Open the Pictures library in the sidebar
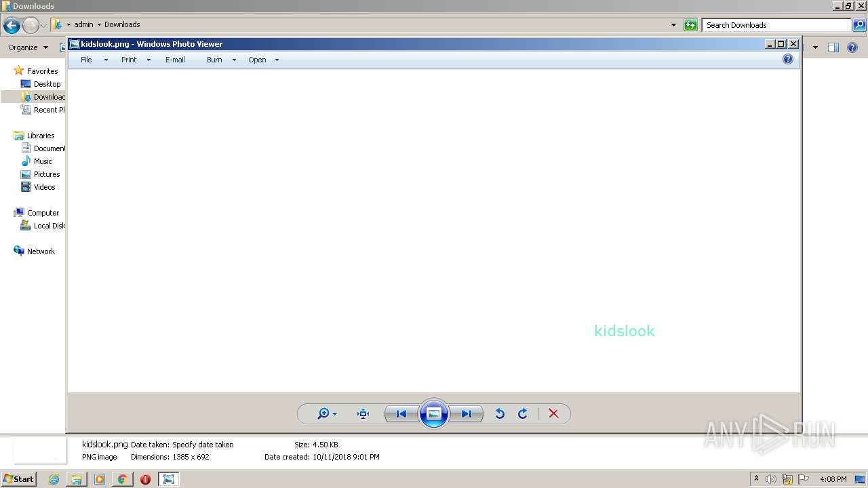This screenshot has width=868, height=488. coord(46,174)
